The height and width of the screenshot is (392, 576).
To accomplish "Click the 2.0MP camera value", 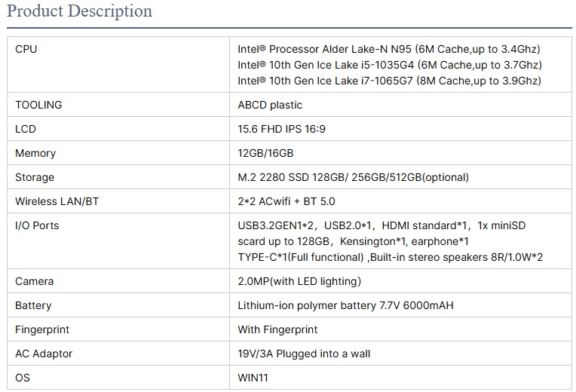I will click(x=299, y=281).
